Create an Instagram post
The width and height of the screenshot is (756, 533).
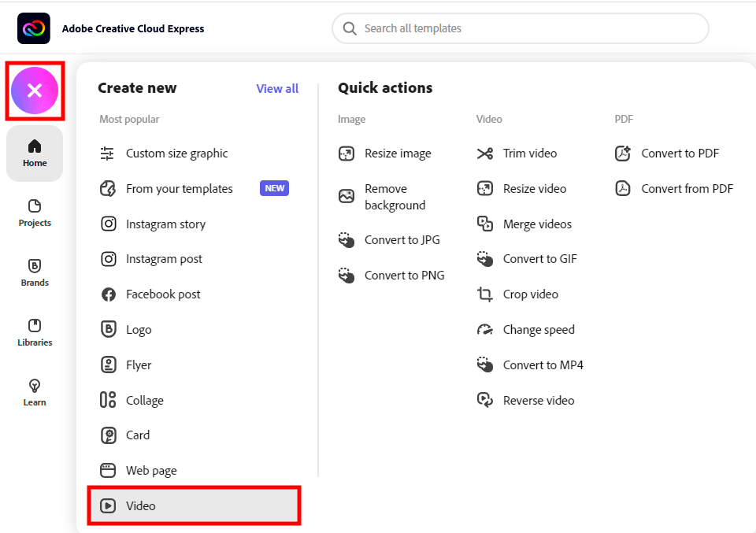164,259
